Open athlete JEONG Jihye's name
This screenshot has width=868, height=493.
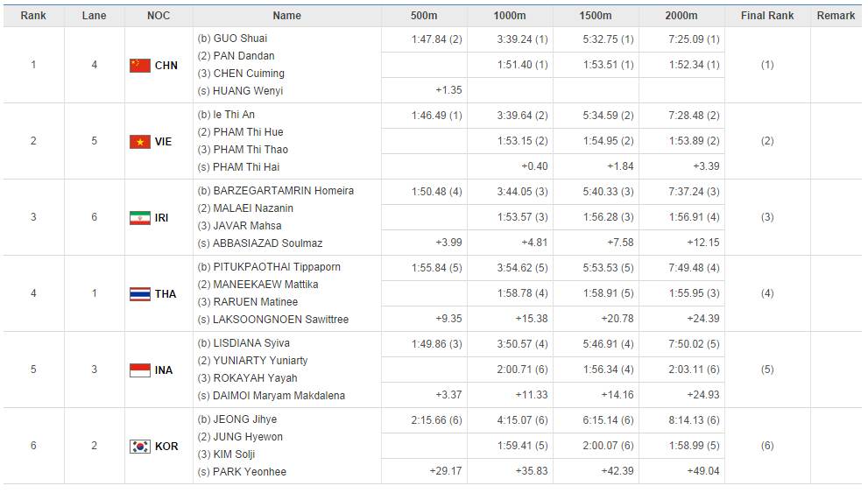point(245,419)
